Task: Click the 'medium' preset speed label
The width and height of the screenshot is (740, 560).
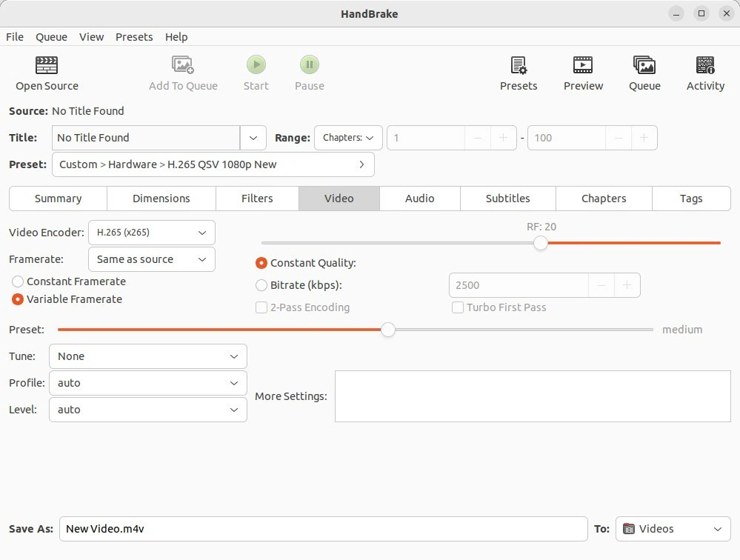Action: tap(682, 330)
